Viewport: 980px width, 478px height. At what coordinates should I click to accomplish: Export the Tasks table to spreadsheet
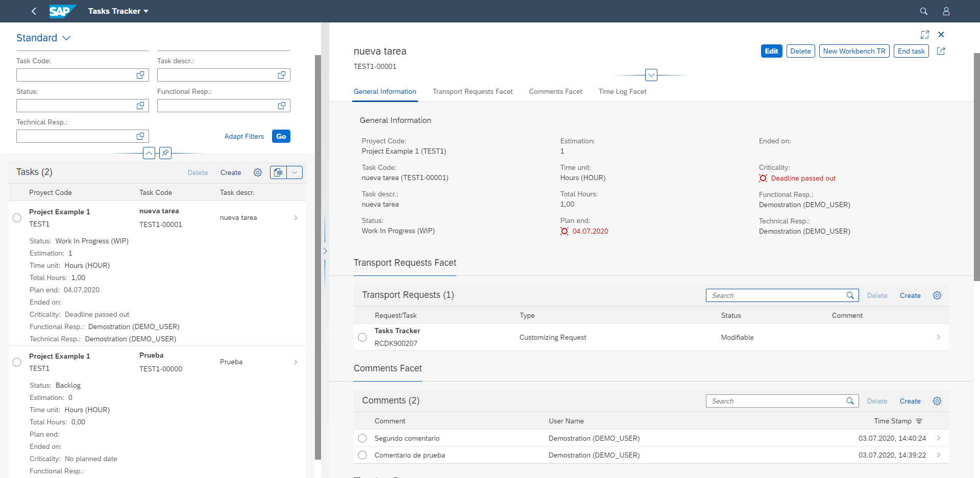(x=278, y=172)
